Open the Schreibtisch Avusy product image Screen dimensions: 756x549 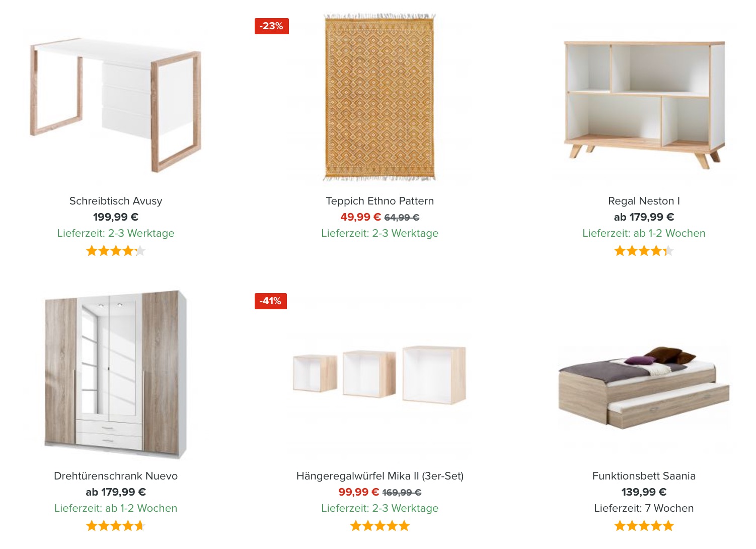tap(116, 103)
